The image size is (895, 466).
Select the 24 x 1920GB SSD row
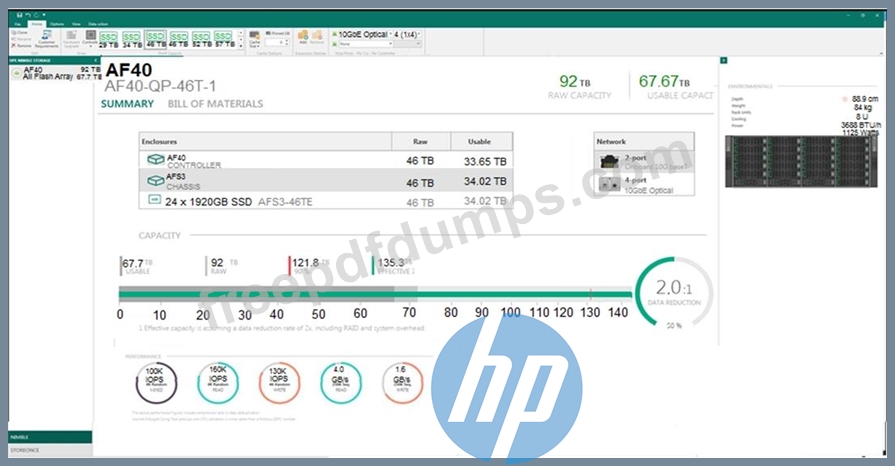(325, 201)
